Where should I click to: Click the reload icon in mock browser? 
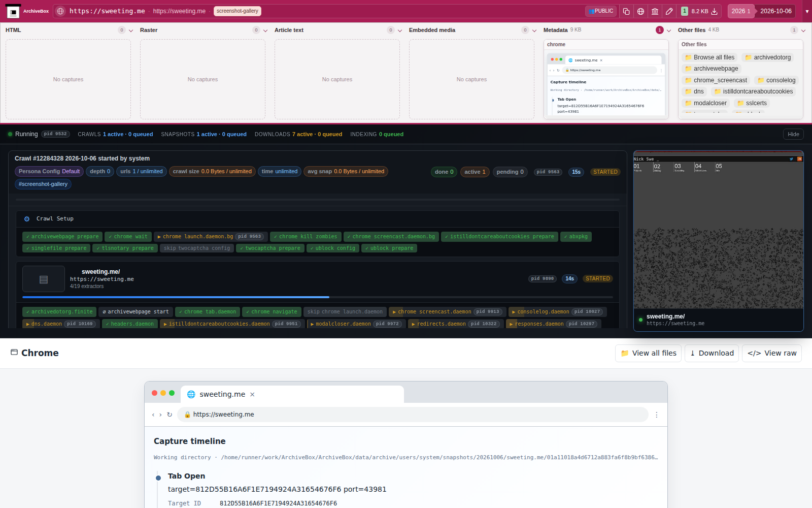[x=170, y=415]
